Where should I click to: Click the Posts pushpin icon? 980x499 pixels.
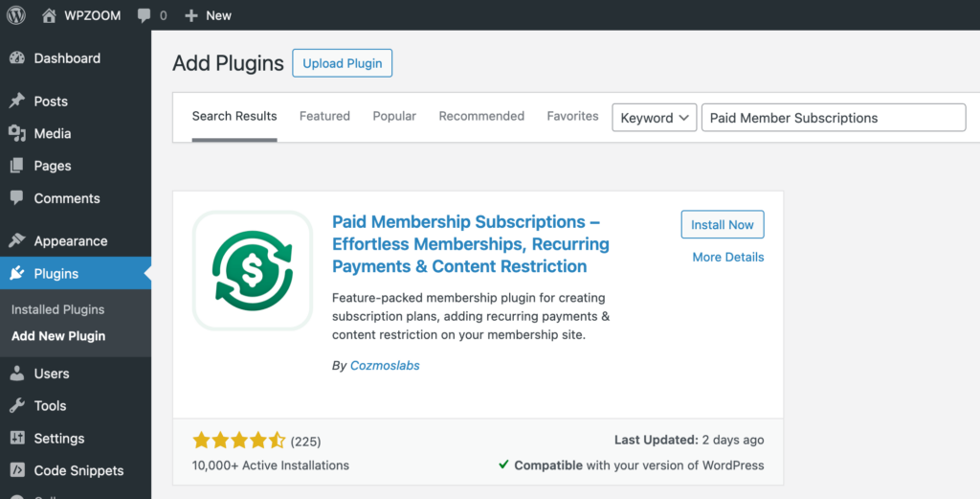click(x=17, y=101)
